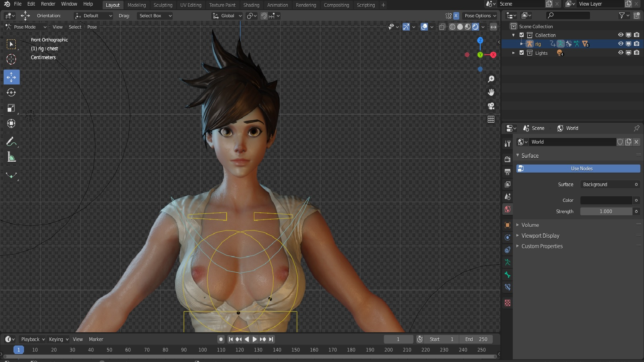Open the Pose menu in viewport header
This screenshot has height=362, width=644.
[x=92, y=27]
